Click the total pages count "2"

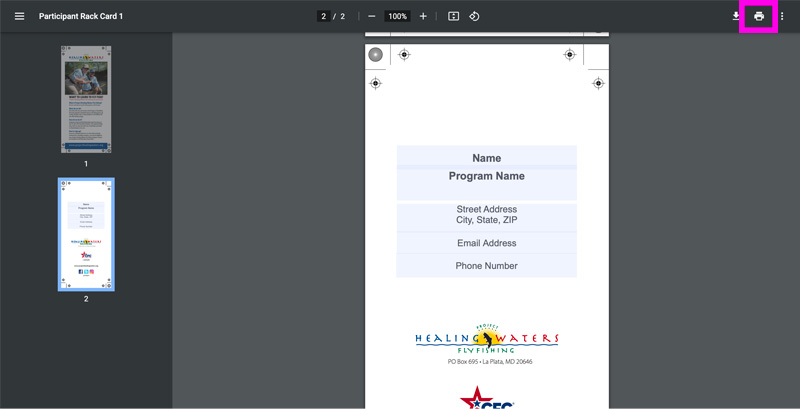(x=343, y=16)
